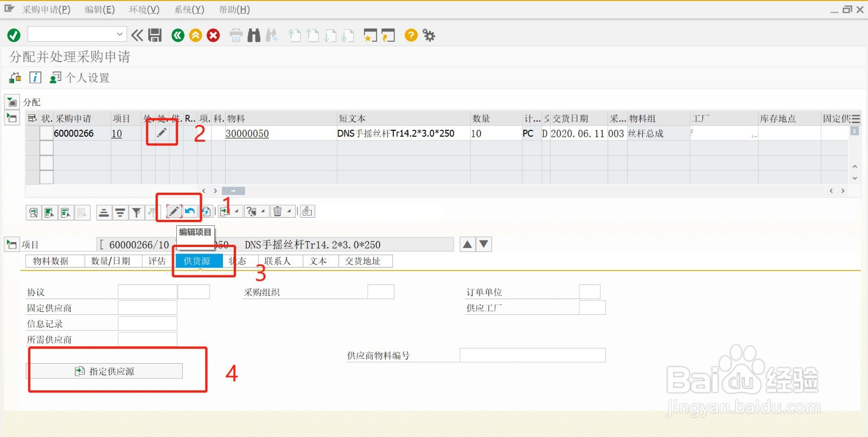Click the Save diskette icon

tap(155, 35)
